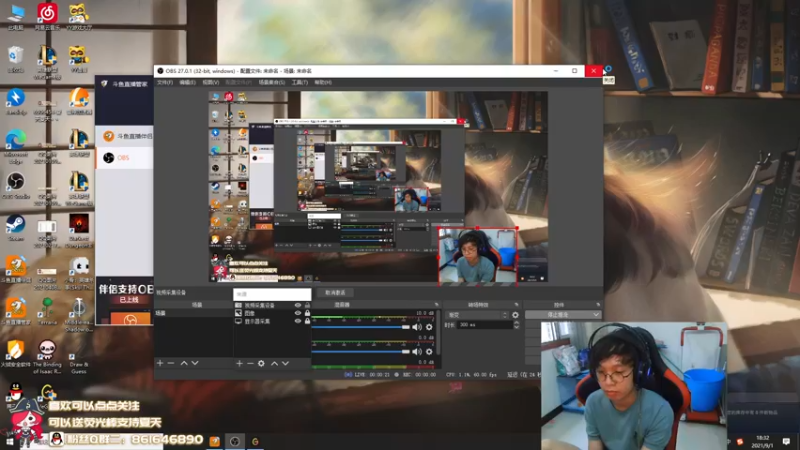Open source properties gear in Sources panel

click(261, 363)
